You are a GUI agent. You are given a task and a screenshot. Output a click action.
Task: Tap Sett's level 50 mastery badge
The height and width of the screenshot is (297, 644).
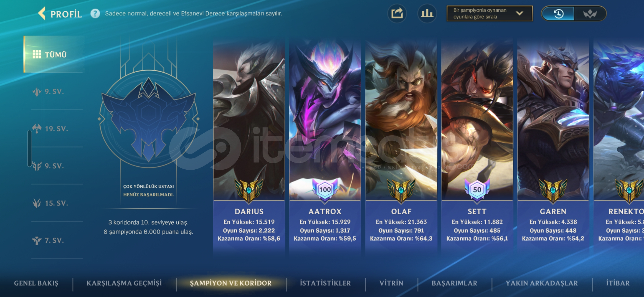click(477, 190)
